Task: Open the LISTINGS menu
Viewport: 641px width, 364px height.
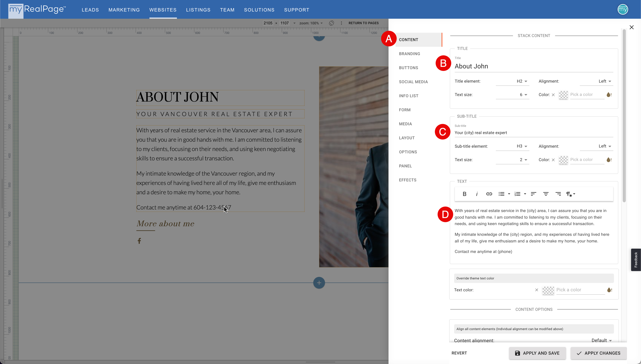Action: (198, 10)
